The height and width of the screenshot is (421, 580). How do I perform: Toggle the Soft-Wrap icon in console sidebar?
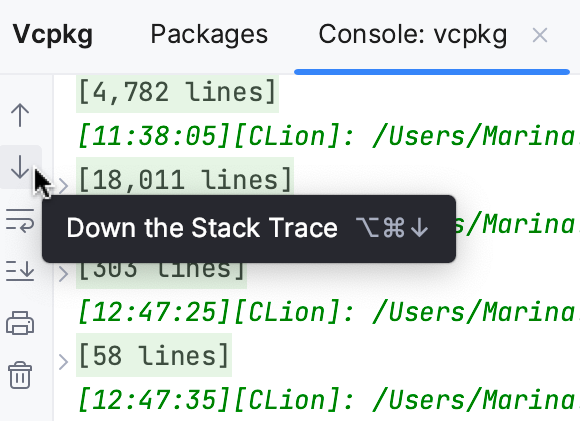point(20,220)
